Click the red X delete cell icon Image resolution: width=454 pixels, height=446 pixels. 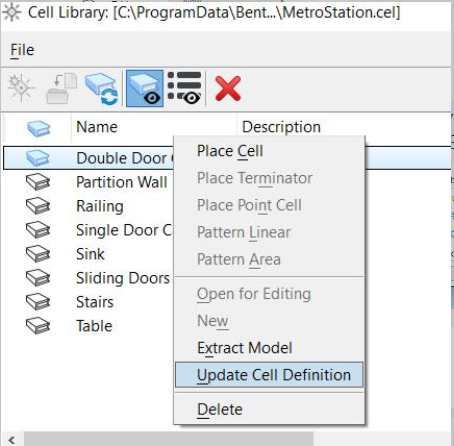point(228,88)
